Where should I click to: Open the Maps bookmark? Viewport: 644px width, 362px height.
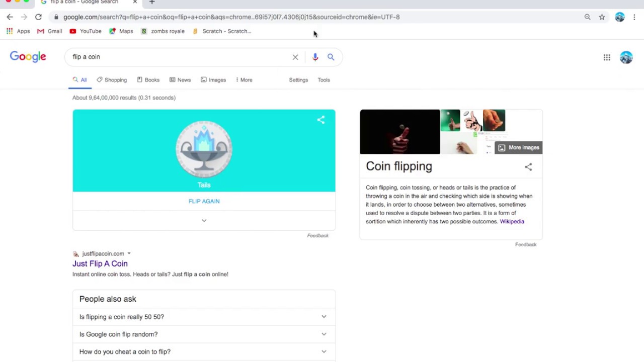point(121,31)
